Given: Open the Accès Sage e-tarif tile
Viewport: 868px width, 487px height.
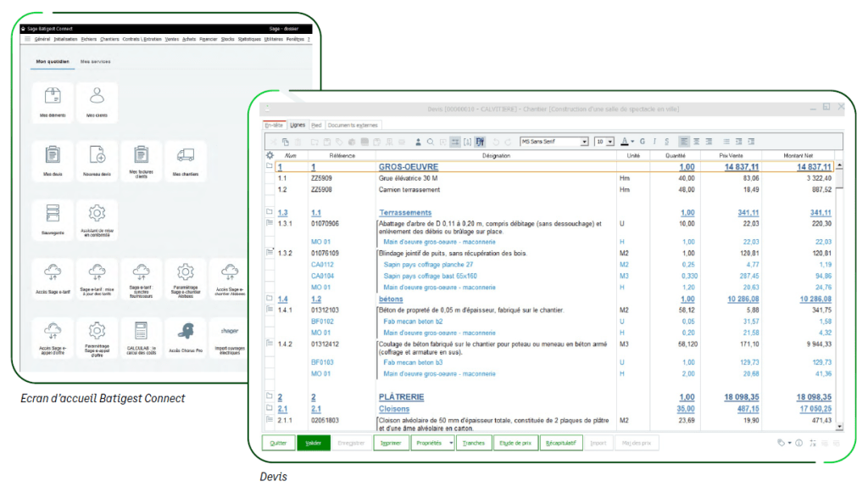Looking at the screenshot, I should tap(53, 278).
